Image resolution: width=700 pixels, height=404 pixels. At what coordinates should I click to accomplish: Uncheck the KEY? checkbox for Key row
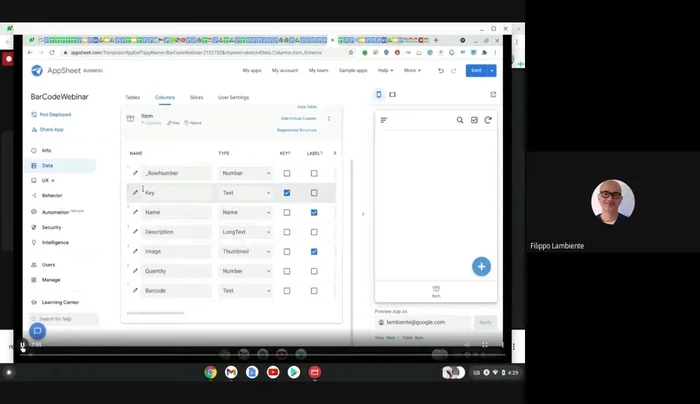(287, 192)
